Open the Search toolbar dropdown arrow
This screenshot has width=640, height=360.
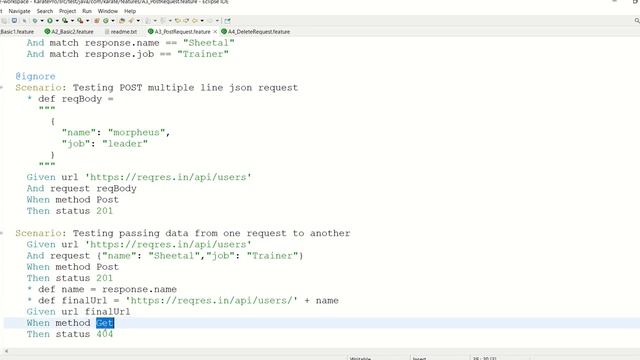click(138, 20)
